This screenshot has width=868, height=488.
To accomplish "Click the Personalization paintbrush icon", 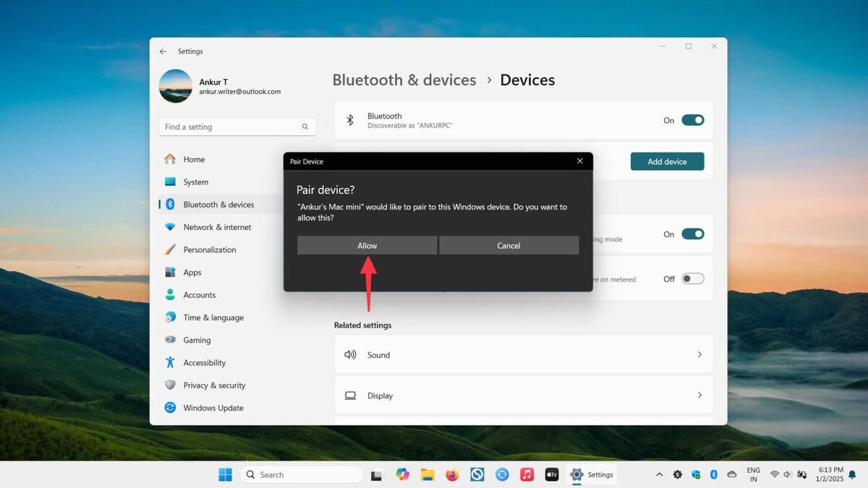I will pyautogui.click(x=170, y=249).
